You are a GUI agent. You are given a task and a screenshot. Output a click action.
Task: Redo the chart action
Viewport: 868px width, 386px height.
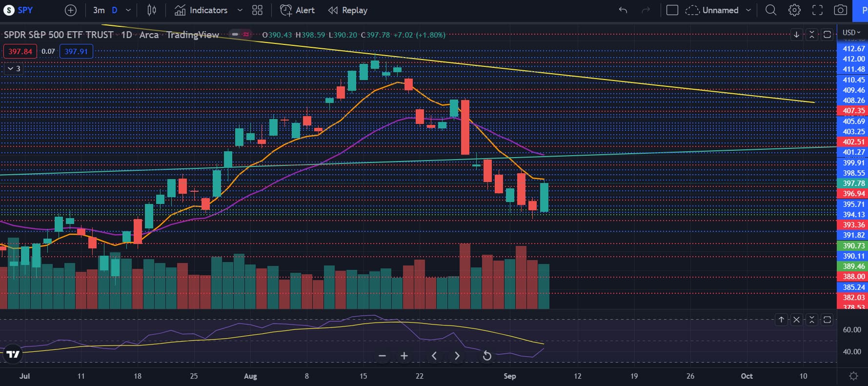tap(646, 10)
